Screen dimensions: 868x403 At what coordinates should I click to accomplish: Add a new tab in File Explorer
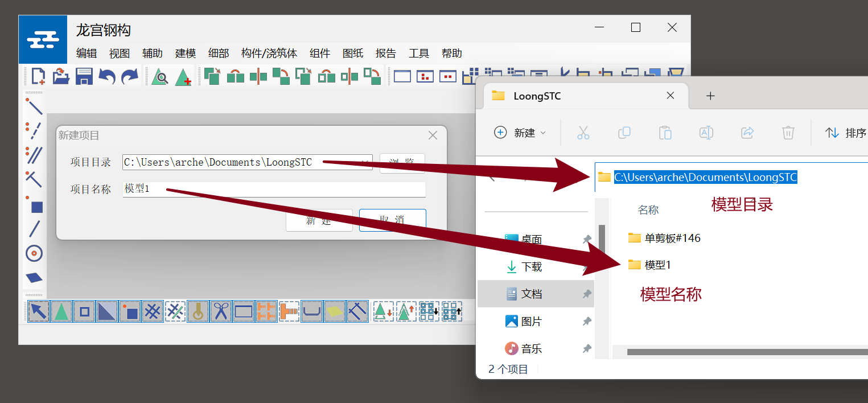[710, 96]
